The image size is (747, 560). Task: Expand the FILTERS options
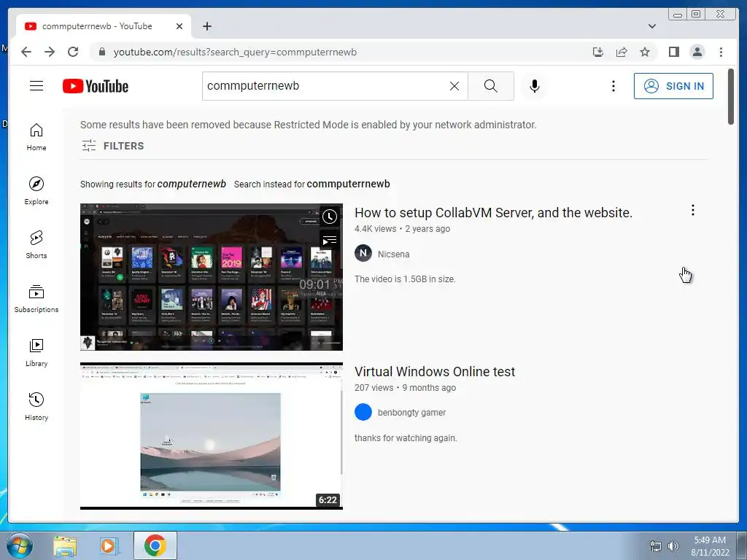click(112, 146)
